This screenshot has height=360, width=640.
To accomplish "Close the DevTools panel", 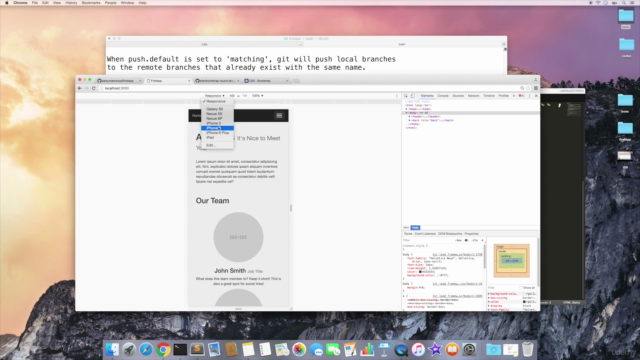I will pyautogui.click(x=536, y=96).
